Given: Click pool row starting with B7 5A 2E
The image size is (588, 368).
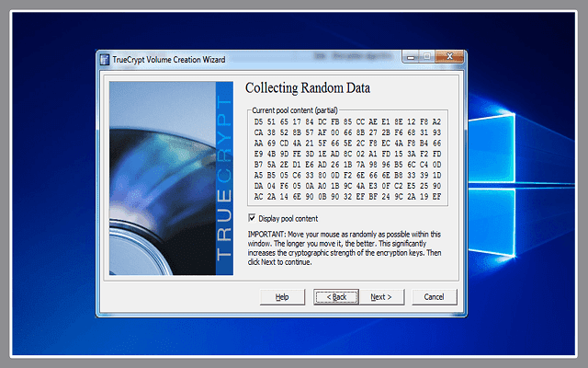Looking at the screenshot, I should coord(347,165).
